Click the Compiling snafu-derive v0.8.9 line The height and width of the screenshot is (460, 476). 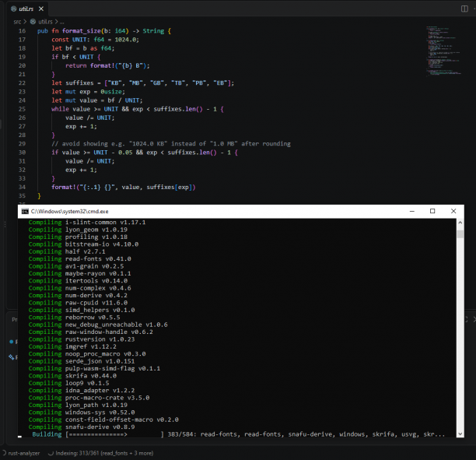tap(82, 427)
